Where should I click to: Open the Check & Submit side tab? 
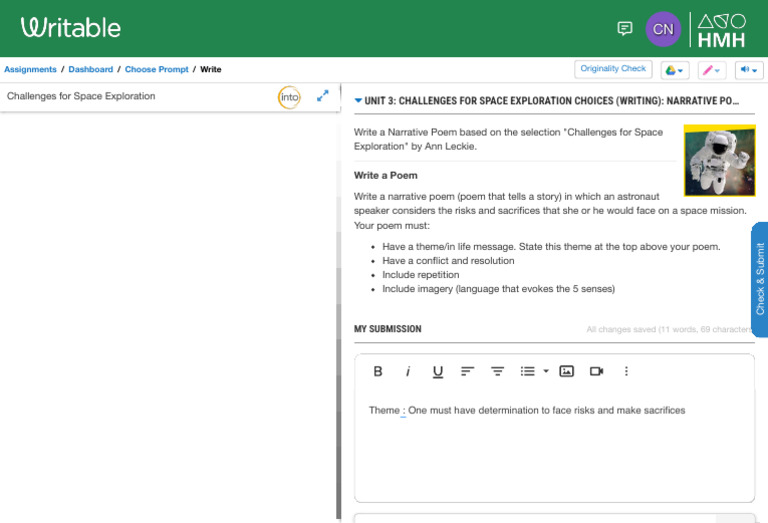click(x=759, y=279)
